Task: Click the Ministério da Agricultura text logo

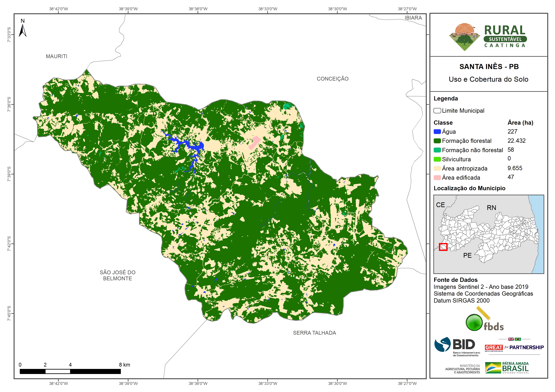Action: click(463, 369)
